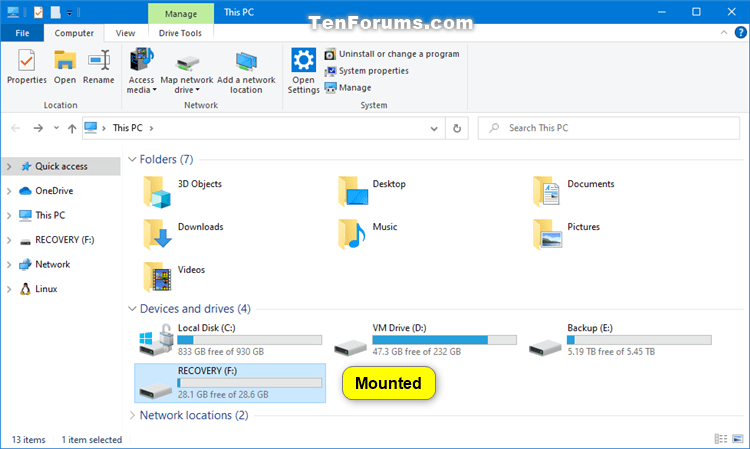This screenshot has width=750, height=449.
Task: Go up one level with up arrow
Action: [72, 128]
